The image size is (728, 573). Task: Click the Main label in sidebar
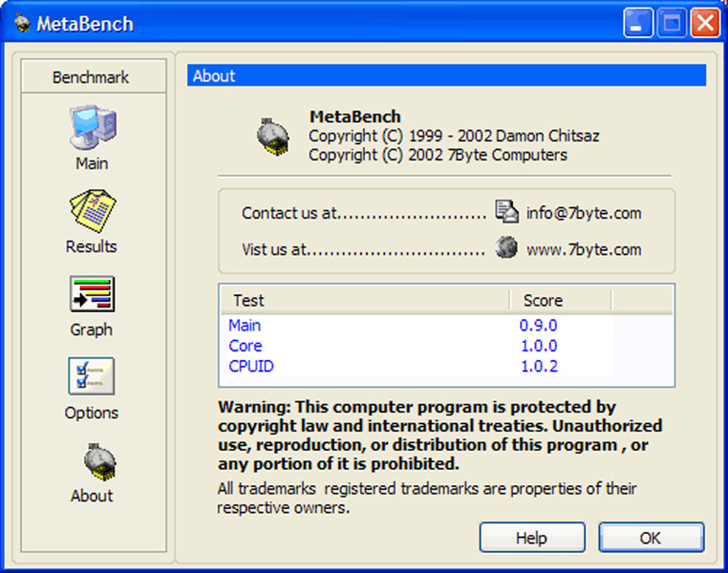click(92, 163)
